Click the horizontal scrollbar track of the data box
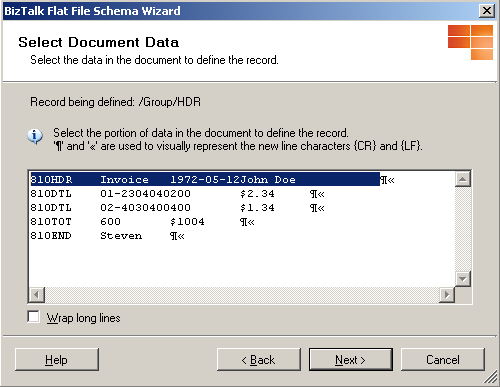The height and width of the screenshot is (387, 500). point(242,295)
